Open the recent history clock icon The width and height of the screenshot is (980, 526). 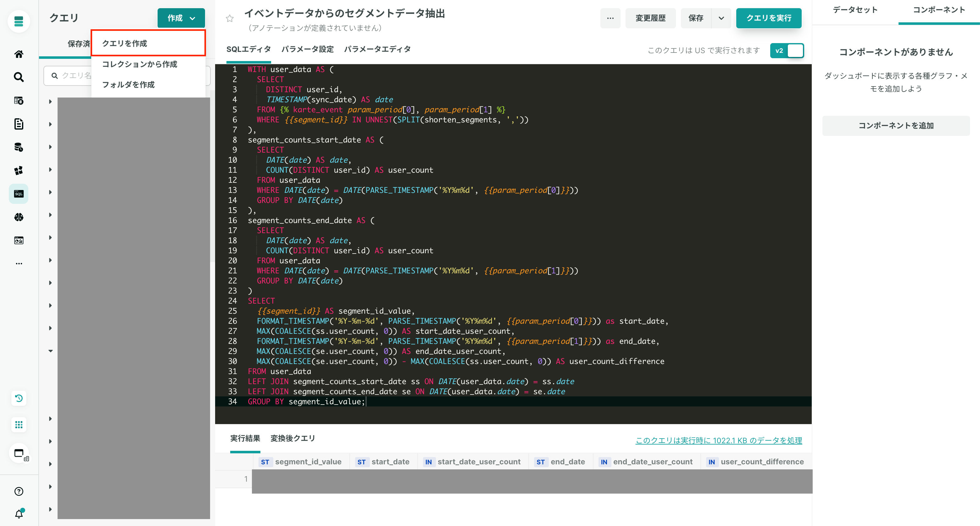coord(19,399)
